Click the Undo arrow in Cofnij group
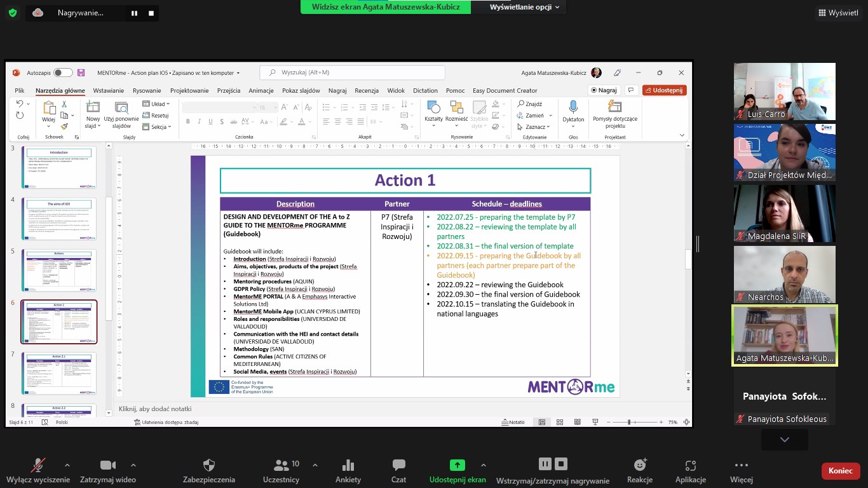Viewport: 868px width, 488px height. click(x=20, y=104)
